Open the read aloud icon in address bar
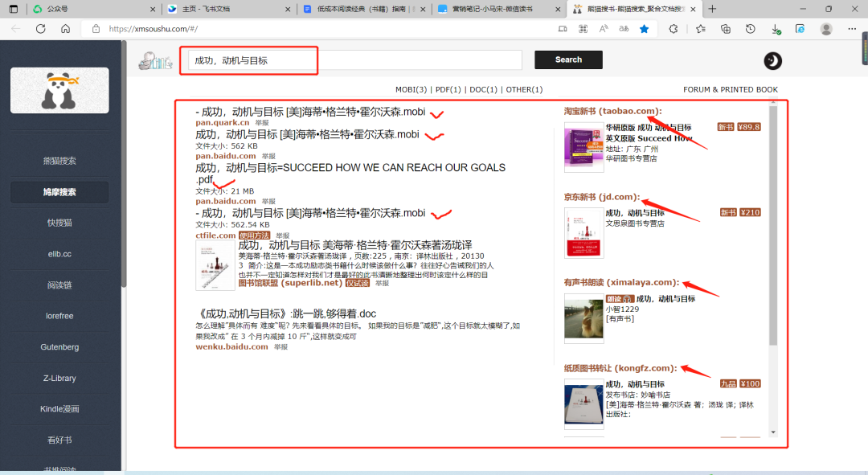This screenshot has height=475, width=868. coord(604,29)
